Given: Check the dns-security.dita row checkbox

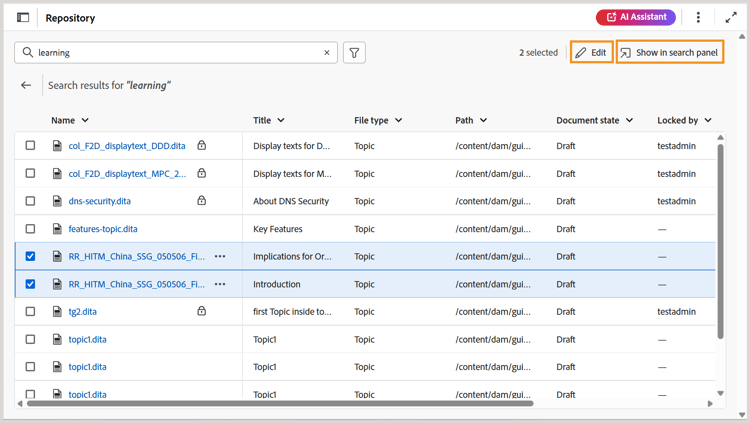Looking at the screenshot, I should click(30, 201).
